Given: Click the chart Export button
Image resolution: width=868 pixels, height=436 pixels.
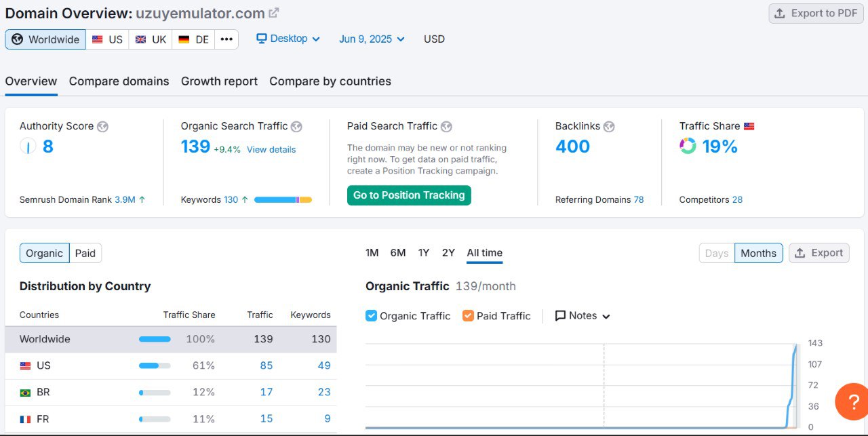Looking at the screenshot, I should click(x=819, y=253).
